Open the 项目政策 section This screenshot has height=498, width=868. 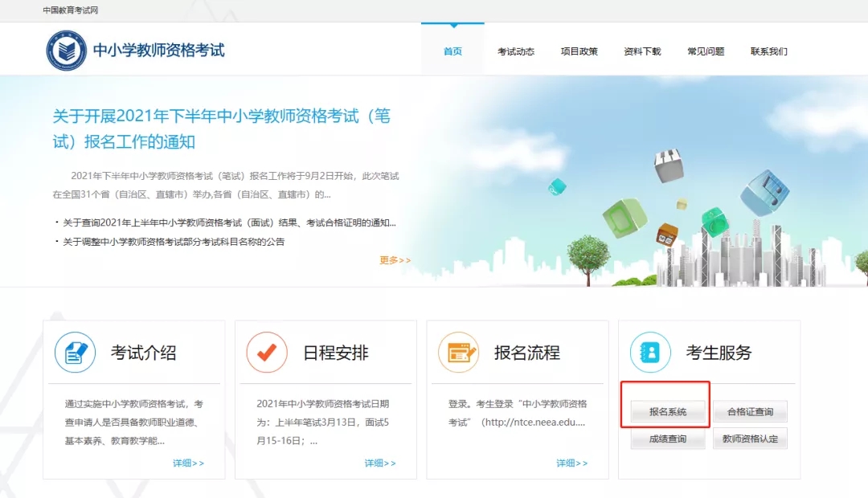click(579, 50)
